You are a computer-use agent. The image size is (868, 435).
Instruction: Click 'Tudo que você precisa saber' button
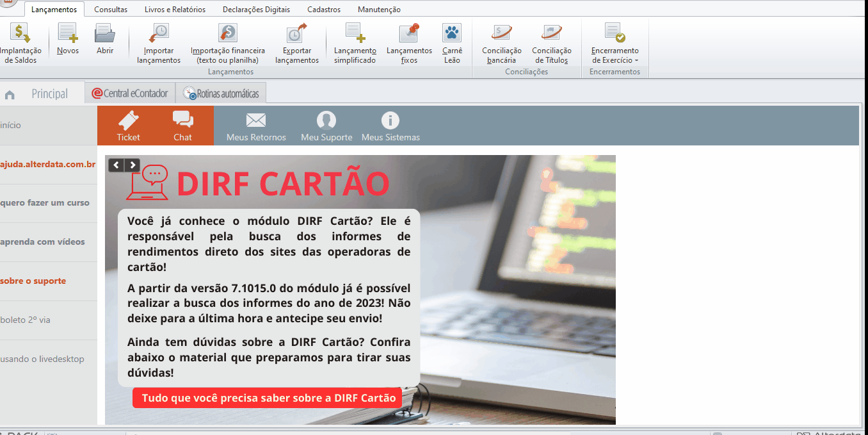coord(267,398)
